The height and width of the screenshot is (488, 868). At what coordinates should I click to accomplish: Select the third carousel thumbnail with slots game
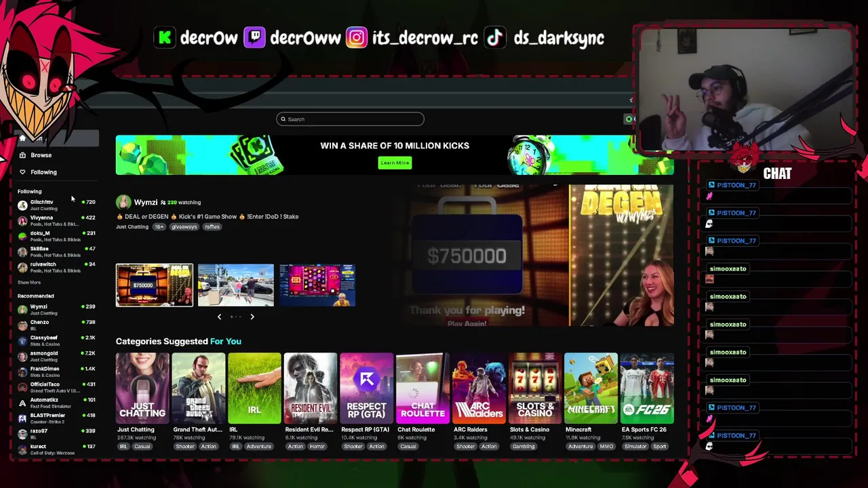pyautogui.click(x=317, y=285)
